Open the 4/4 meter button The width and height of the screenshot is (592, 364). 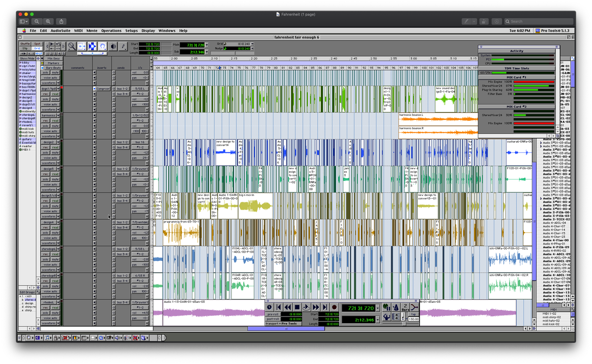click(396, 317)
